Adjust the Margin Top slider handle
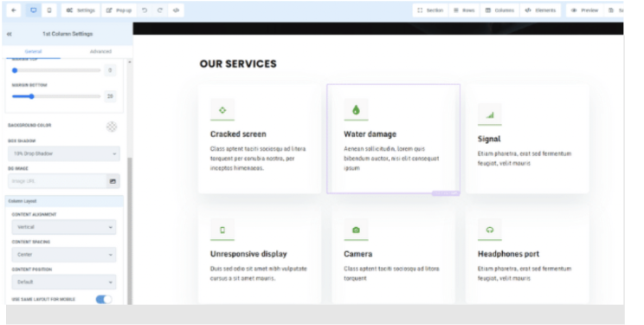Viewport: 644px width, 325px height. [15, 70]
